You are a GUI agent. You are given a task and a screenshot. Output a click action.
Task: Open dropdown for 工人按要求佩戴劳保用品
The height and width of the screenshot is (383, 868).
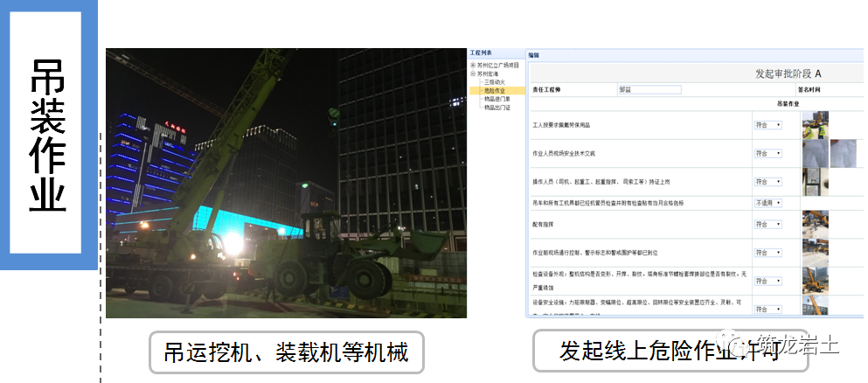tap(768, 125)
